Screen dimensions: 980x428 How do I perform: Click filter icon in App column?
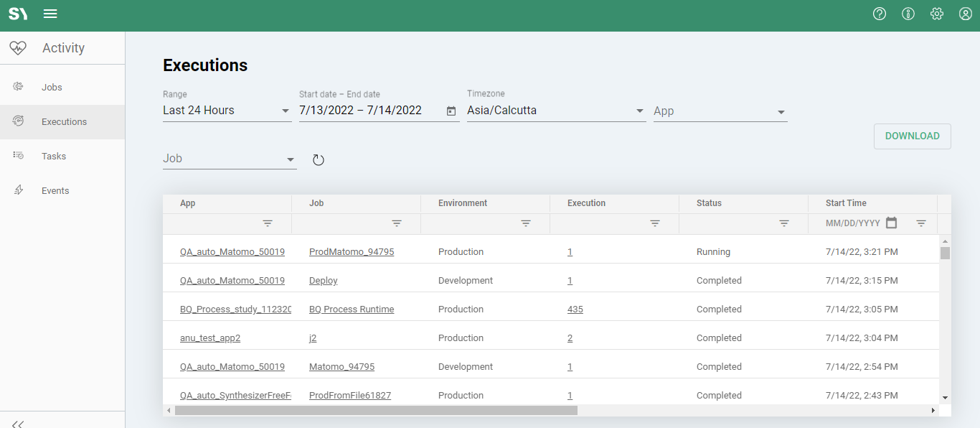(x=268, y=223)
